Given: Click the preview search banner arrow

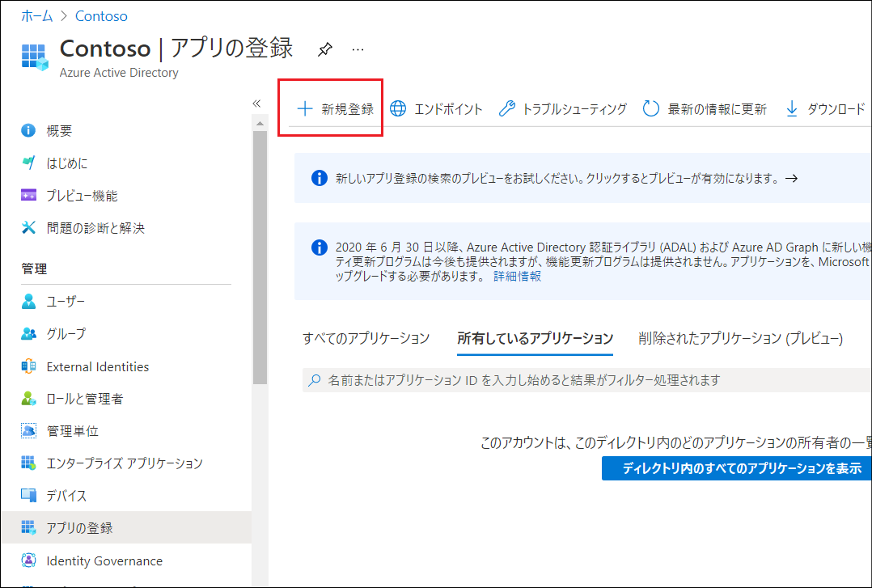Looking at the screenshot, I should pos(791,179).
